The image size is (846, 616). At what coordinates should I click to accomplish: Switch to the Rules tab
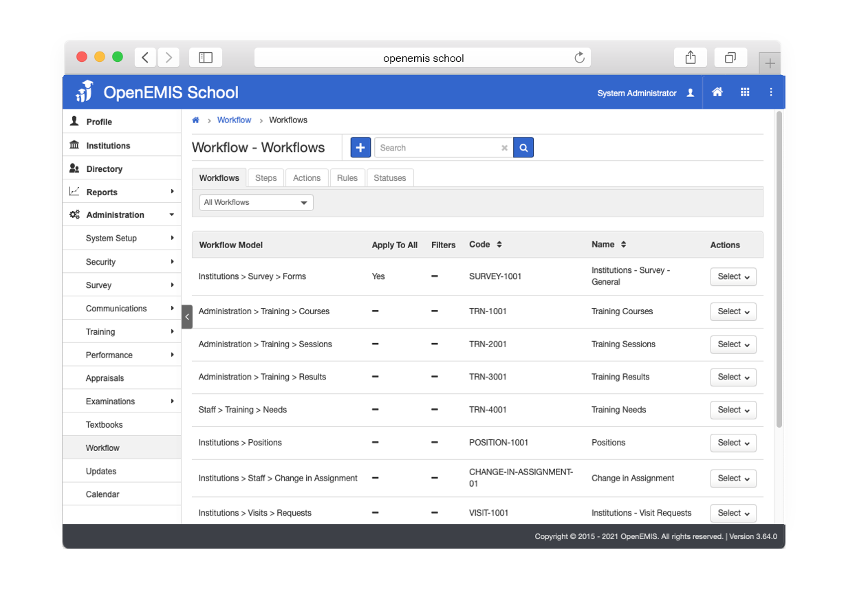347,178
